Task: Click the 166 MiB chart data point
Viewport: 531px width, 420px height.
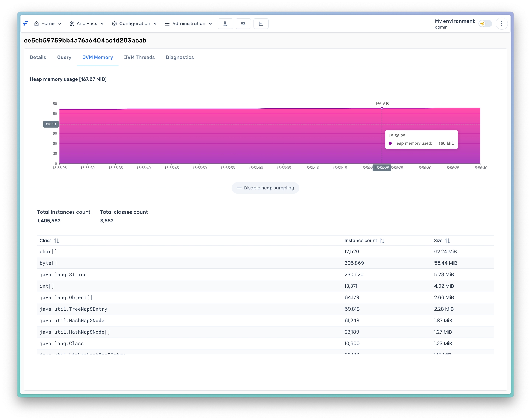Action: point(382,108)
